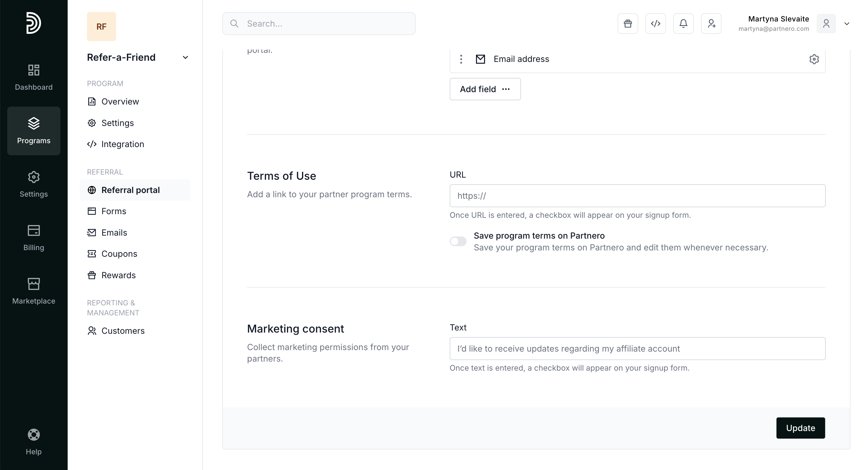The image size is (868, 470).
Task: Click the Partnero logo
Action: [x=34, y=23]
